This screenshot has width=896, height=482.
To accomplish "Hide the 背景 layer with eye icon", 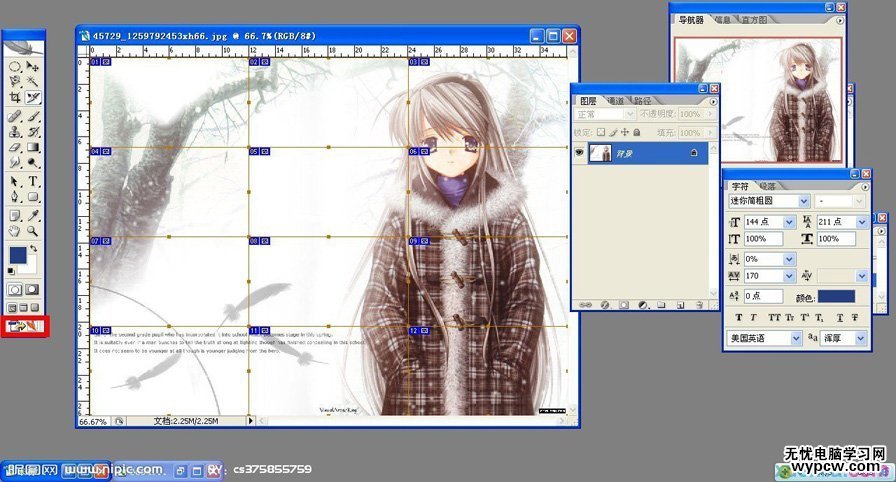I will pyautogui.click(x=580, y=153).
